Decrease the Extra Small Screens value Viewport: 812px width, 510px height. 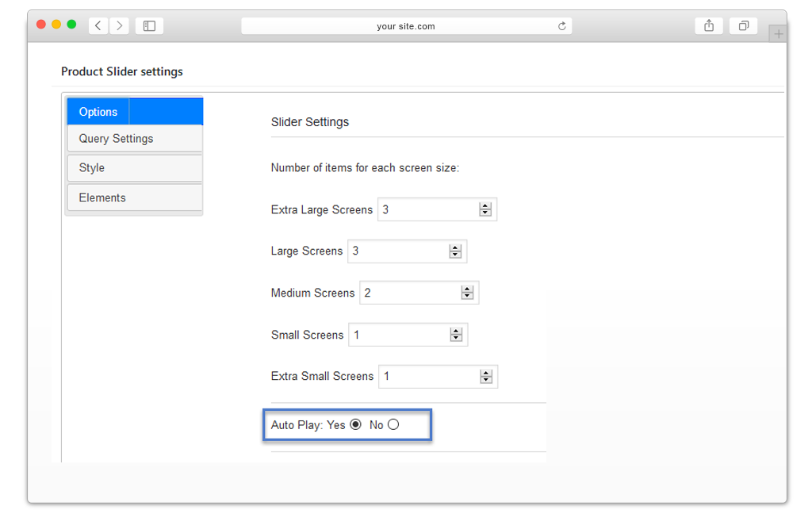(x=486, y=380)
